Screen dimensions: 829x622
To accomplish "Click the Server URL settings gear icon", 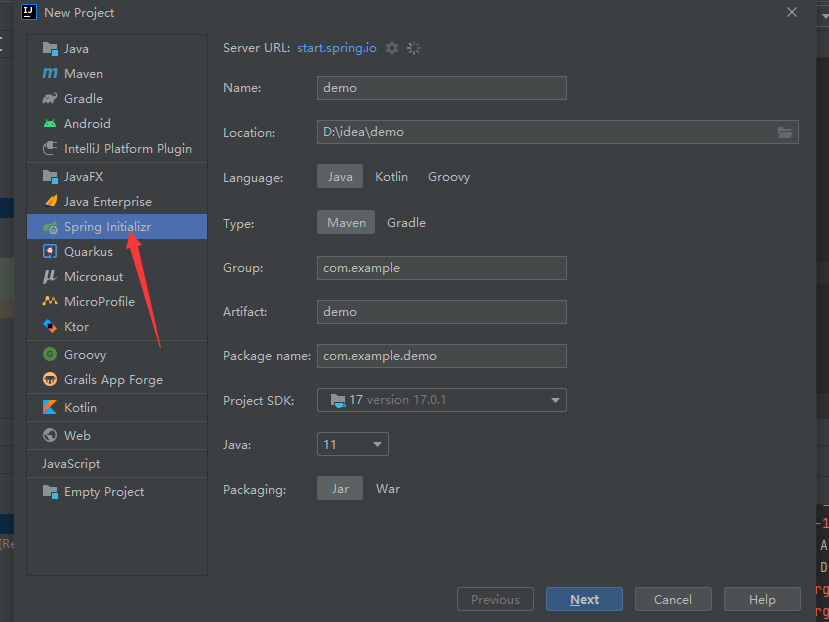I will click(x=392, y=48).
